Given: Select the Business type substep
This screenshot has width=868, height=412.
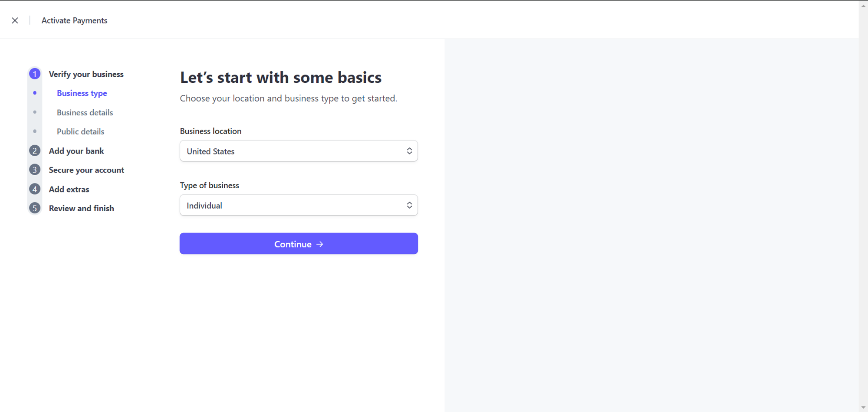Looking at the screenshot, I should [82, 93].
